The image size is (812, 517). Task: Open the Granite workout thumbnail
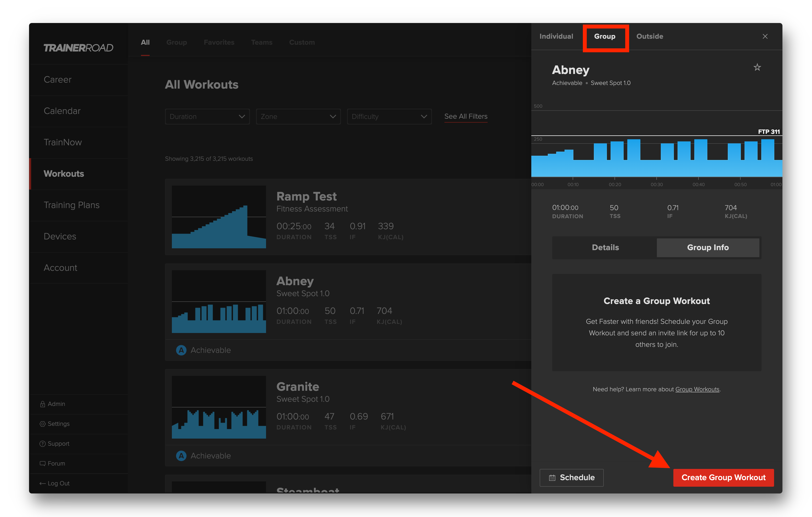point(219,407)
